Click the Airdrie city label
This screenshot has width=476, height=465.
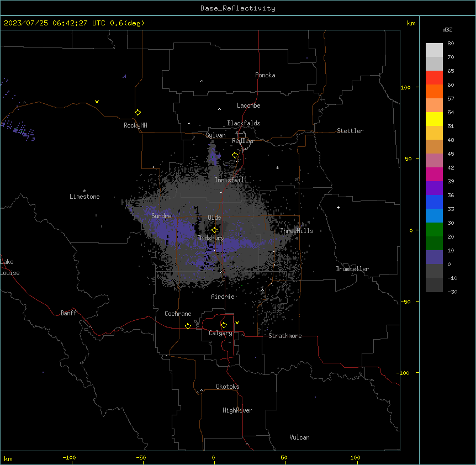pos(223,297)
